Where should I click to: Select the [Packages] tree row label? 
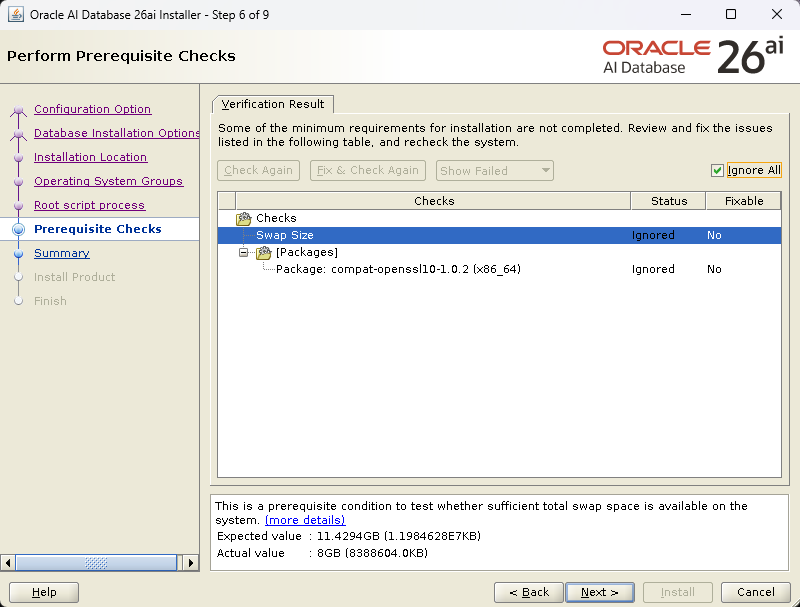click(x=307, y=252)
